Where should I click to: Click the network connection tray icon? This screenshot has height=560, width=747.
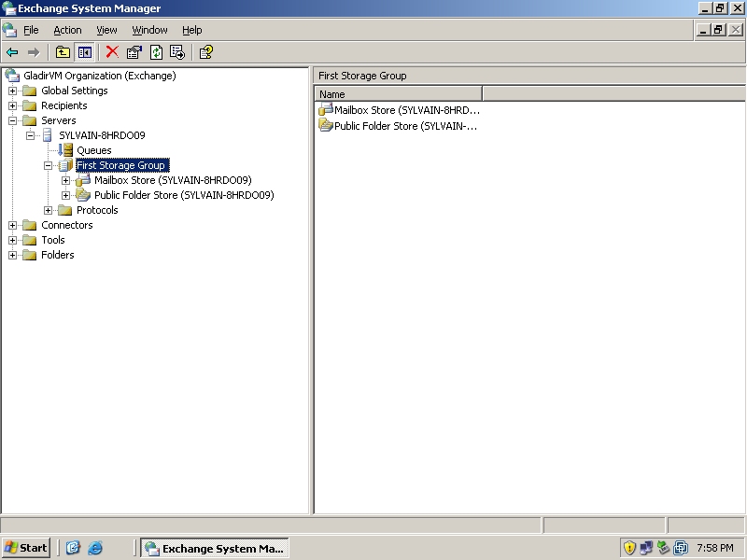point(646,548)
